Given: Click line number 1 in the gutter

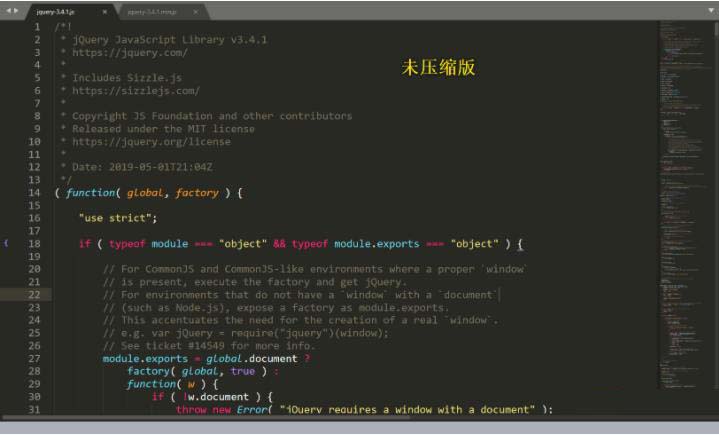Looking at the screenshot, I should 37,27.
